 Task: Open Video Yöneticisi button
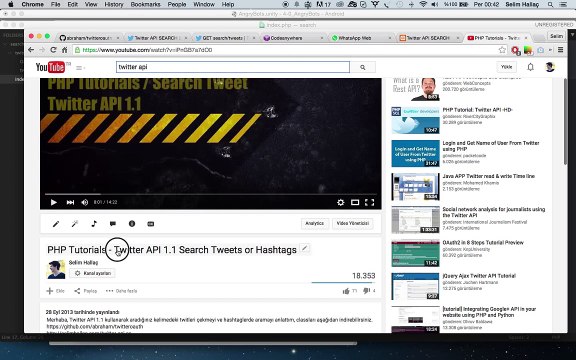(x=353, y=223)
